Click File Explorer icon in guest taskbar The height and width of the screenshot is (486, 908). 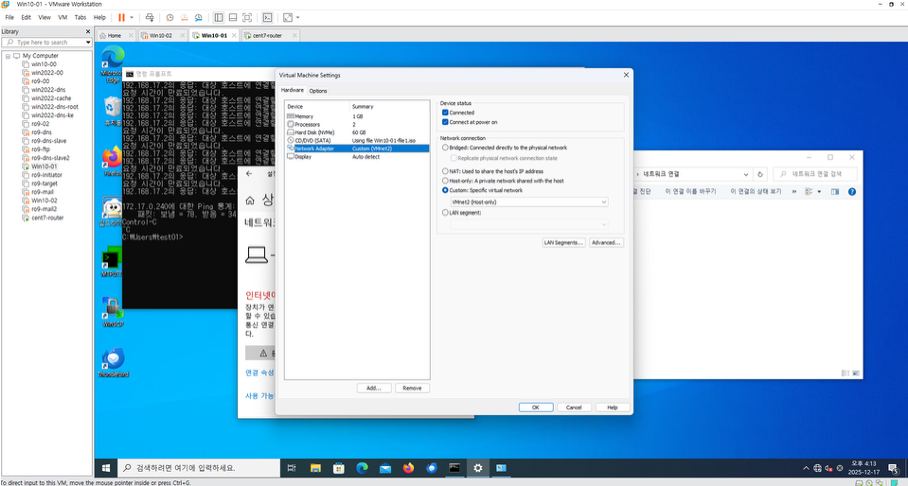click(315, 468)
